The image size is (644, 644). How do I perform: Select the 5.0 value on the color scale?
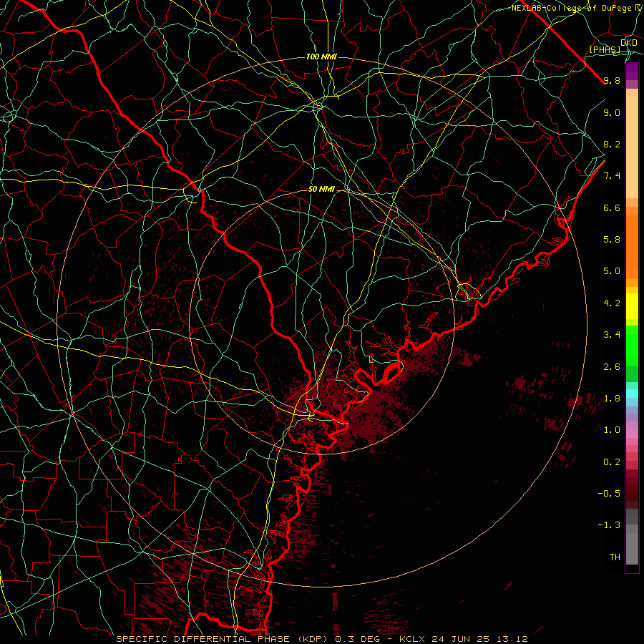click(612, 271)
